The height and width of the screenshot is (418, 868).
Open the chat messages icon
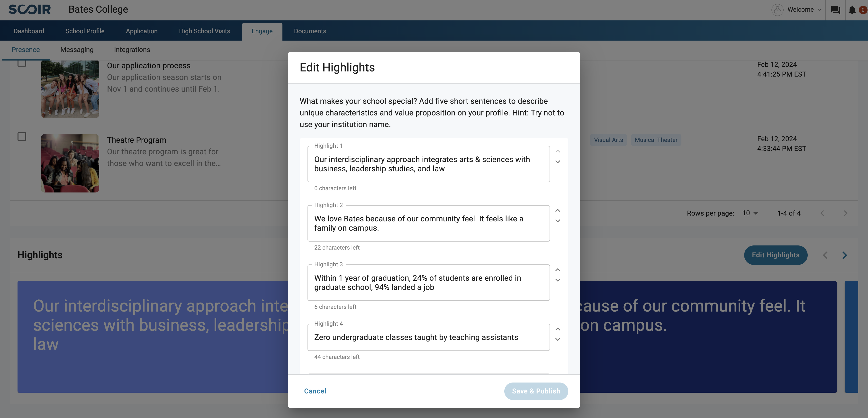[x=835, y=10]
